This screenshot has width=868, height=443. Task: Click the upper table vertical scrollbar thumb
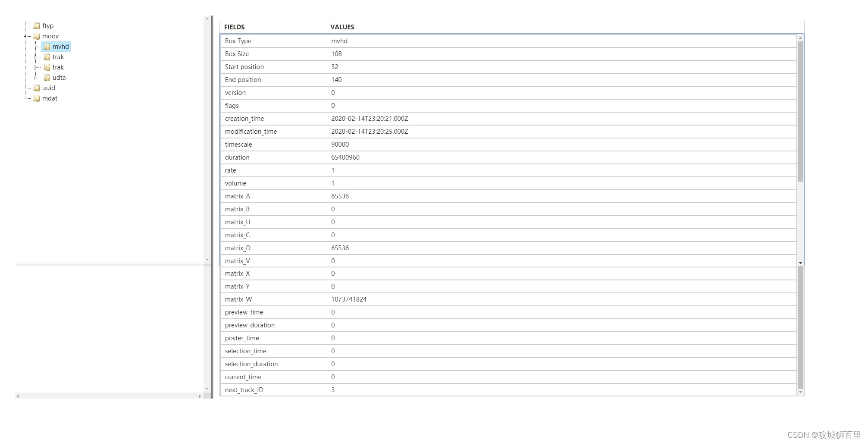pyautogui.click(x=800, y=111)
